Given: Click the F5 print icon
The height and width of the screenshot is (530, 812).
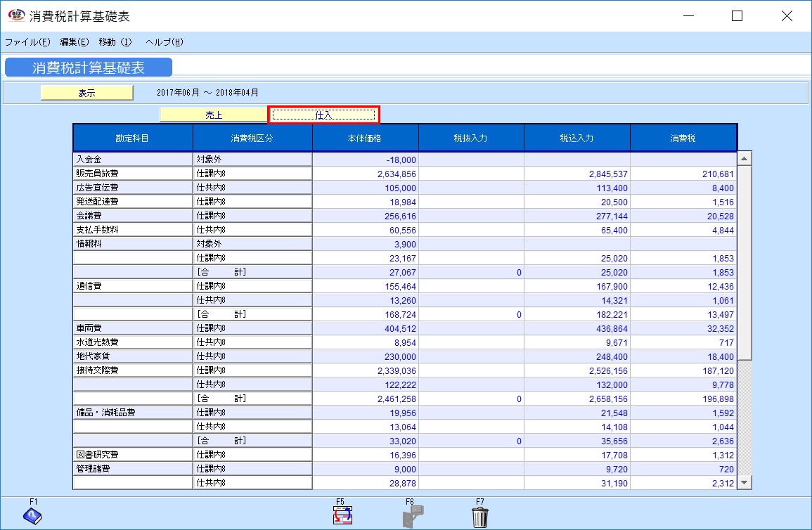Looking at the screenshot, I should tap(342, 515).
